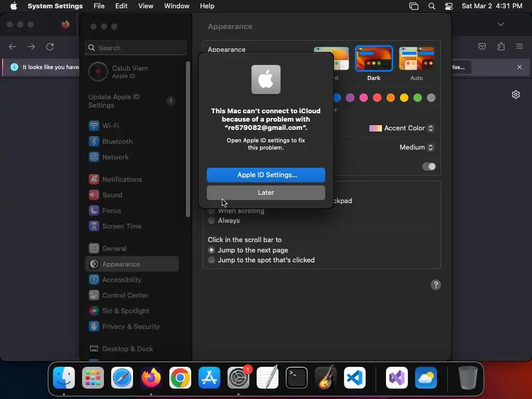Select the Appearance row in sidebar
Viewport: 532px width, 399px height.
[132, 264]
